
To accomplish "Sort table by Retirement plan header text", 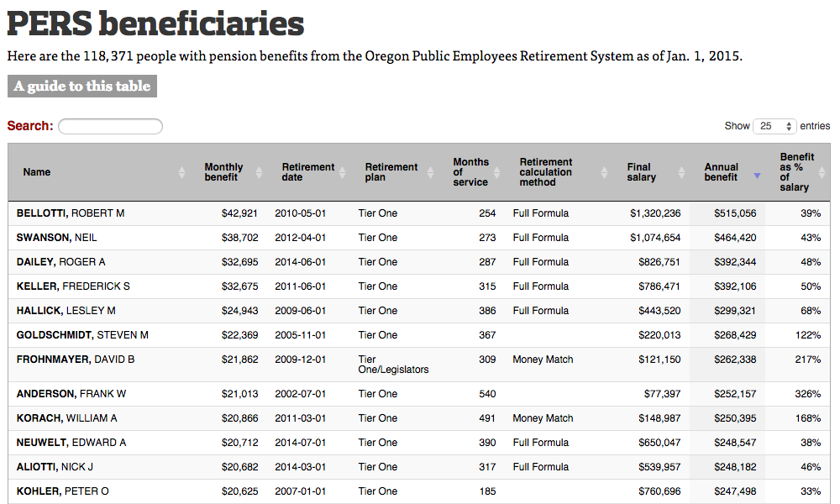I will 391,172.
